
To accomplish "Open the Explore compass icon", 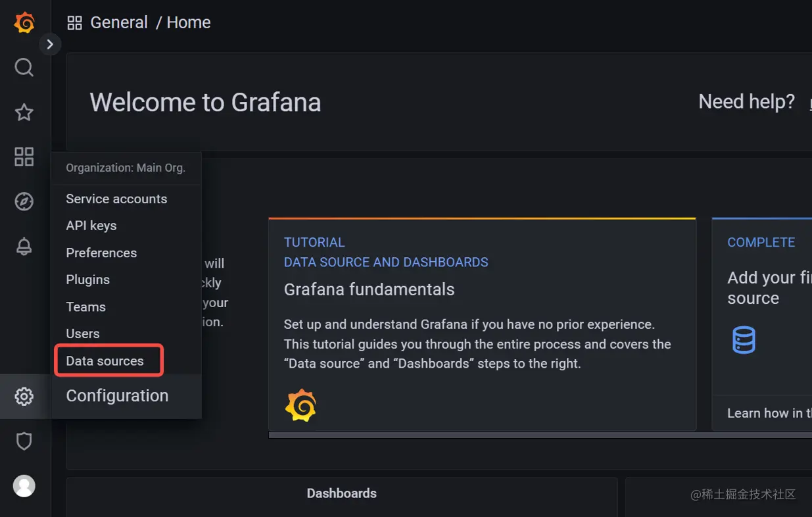I will click(x=24, y=201).
